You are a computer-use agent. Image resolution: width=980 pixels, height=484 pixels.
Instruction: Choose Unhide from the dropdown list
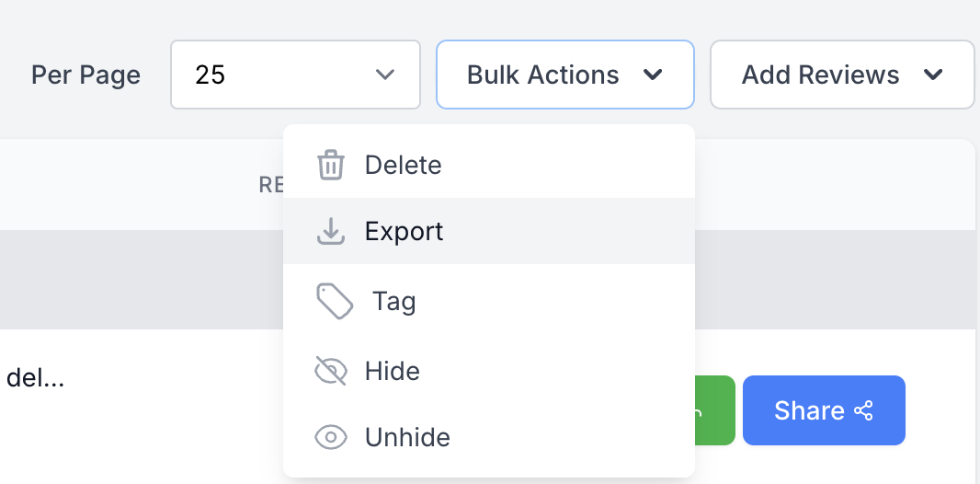point(407,437)
